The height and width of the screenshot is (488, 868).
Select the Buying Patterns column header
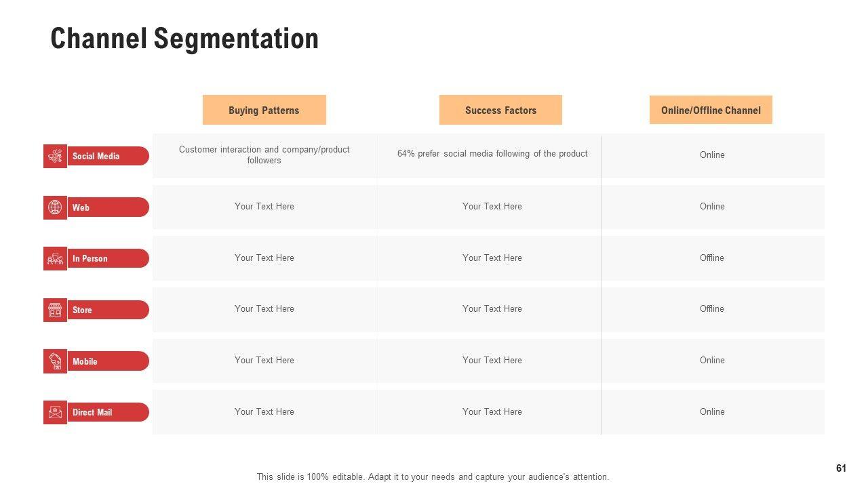[264, 110]
